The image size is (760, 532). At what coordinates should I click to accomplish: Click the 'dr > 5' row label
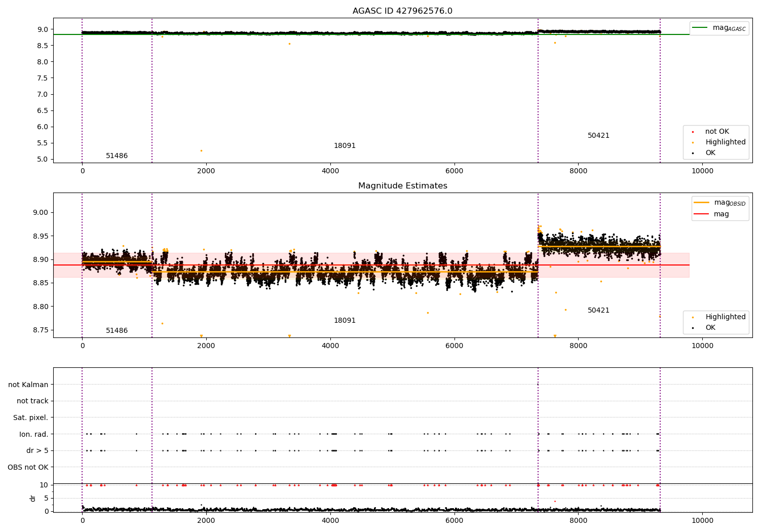pos(37,451)
